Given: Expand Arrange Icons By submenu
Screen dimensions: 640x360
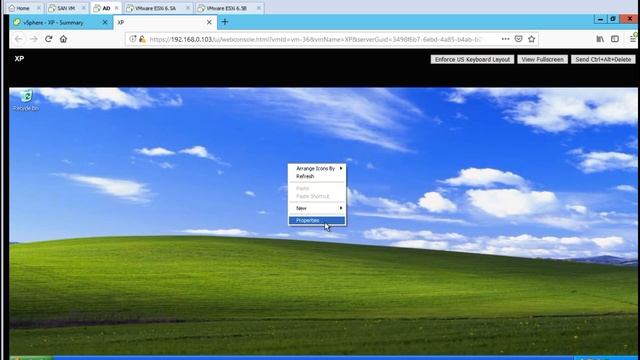Looking at the screenshot, I should [317, 168].
